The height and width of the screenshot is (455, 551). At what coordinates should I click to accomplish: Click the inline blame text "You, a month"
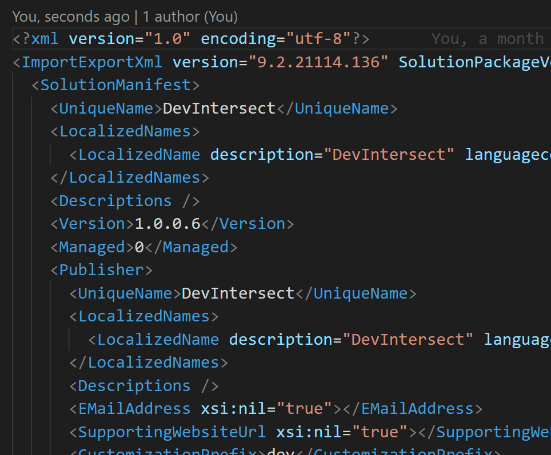point(487,39)
